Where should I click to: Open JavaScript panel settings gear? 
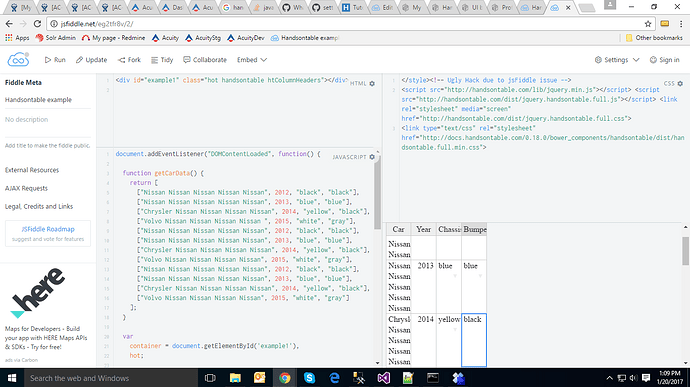pos(372,157)
